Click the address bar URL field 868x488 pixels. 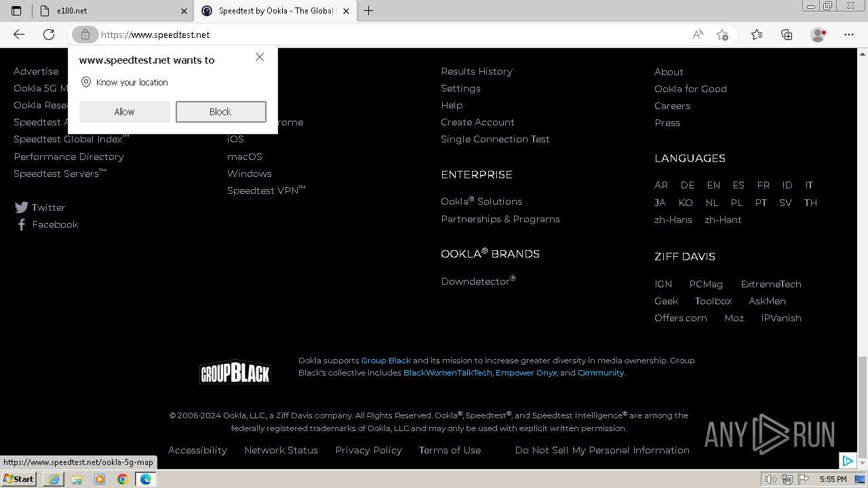[393, 35]
